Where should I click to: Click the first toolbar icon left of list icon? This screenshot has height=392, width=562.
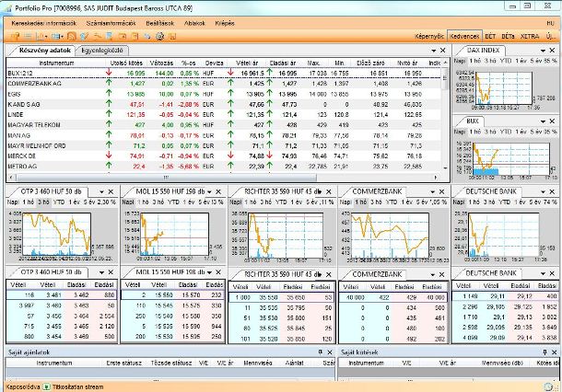pos(15,36)
